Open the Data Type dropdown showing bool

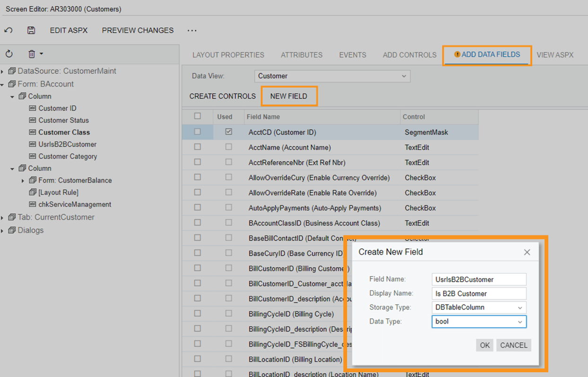pos(479,322)
